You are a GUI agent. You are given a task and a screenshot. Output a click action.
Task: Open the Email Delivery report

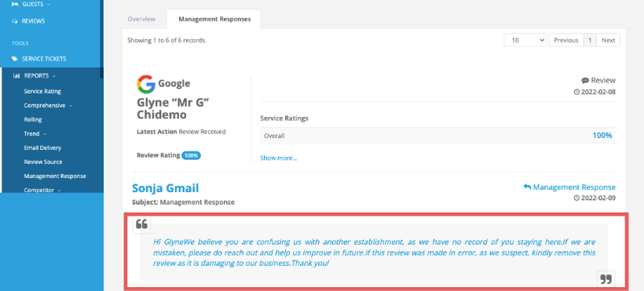point(42,147)
